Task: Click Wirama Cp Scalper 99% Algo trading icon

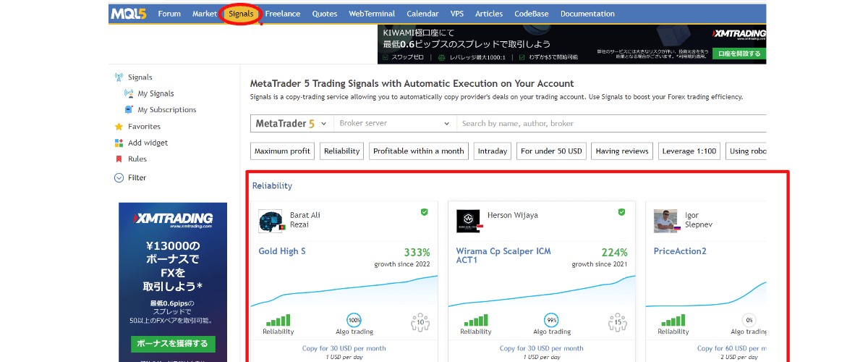Action: [x=551, y=320]
